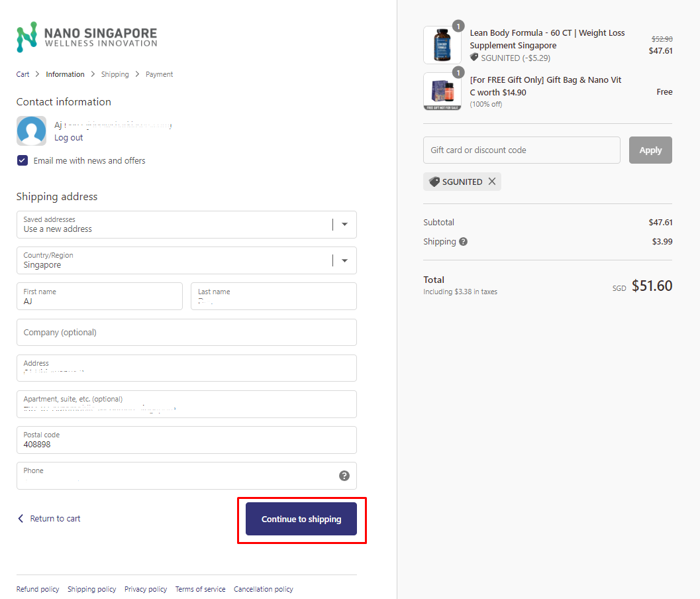
Task: Click the SGUNITED (-$5.29) discount line
Action: pos(511,58)
